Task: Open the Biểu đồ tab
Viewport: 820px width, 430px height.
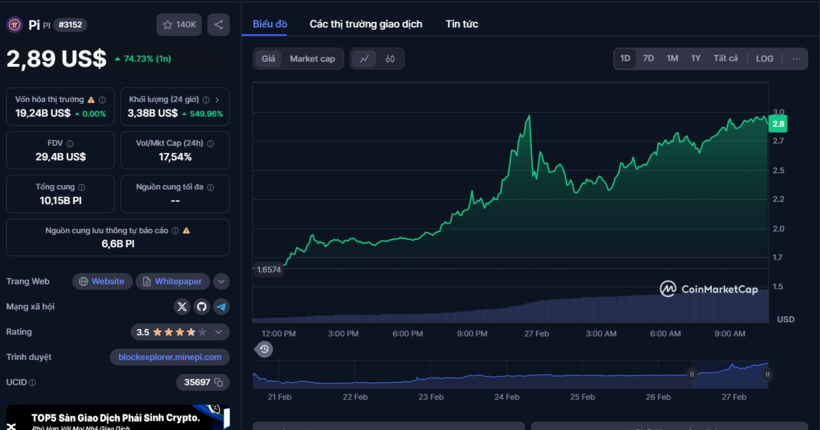Action: (x=270, y=24)
